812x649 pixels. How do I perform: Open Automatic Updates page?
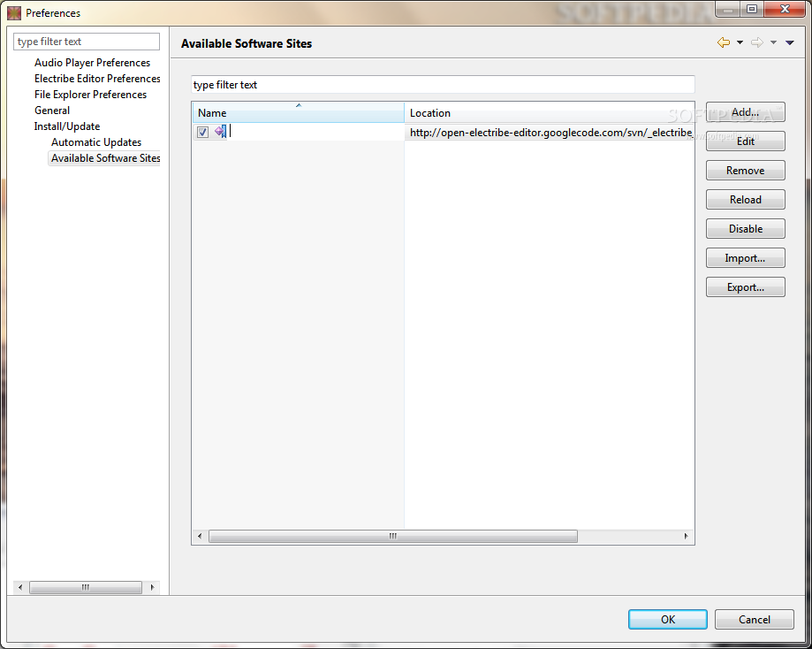95,142
